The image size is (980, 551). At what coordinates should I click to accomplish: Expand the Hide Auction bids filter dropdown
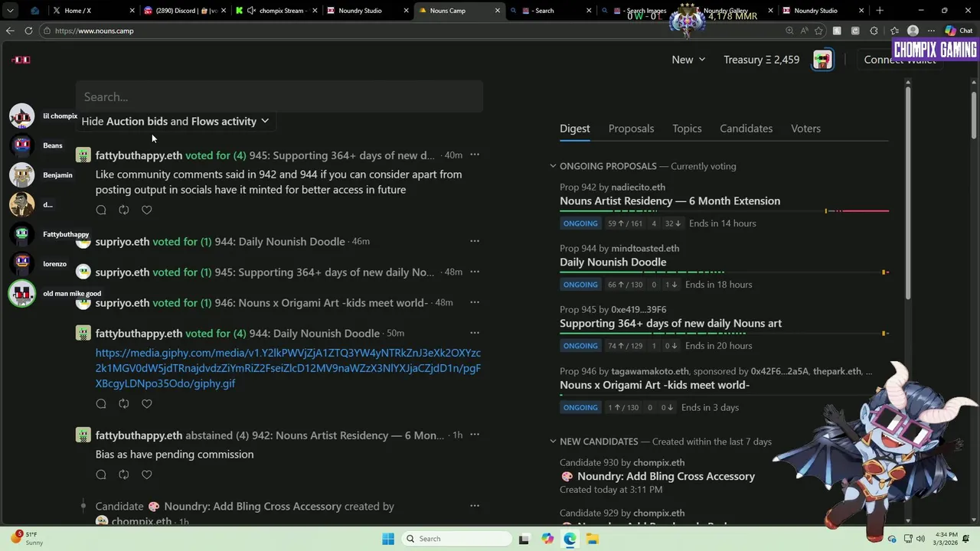pyautogui.click(x=175, y=121)
